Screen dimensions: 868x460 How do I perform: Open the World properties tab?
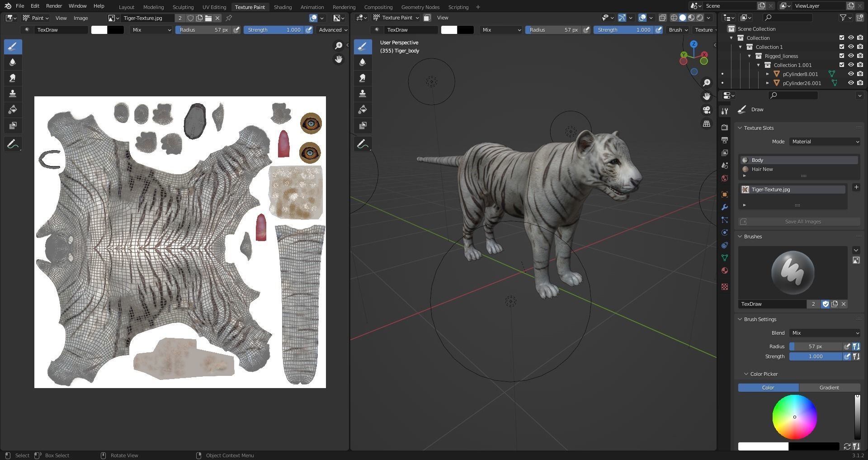coord(725,178)
